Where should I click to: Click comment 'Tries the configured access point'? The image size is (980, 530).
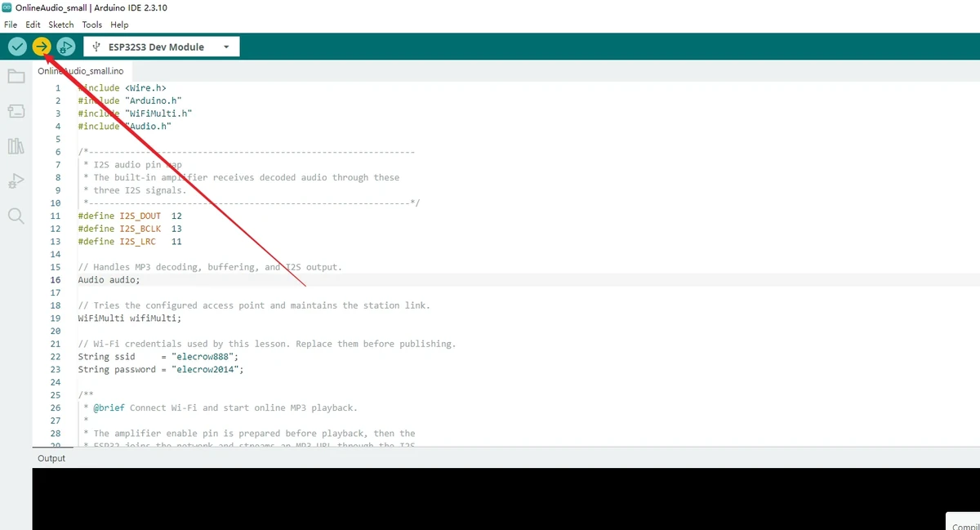254,305
